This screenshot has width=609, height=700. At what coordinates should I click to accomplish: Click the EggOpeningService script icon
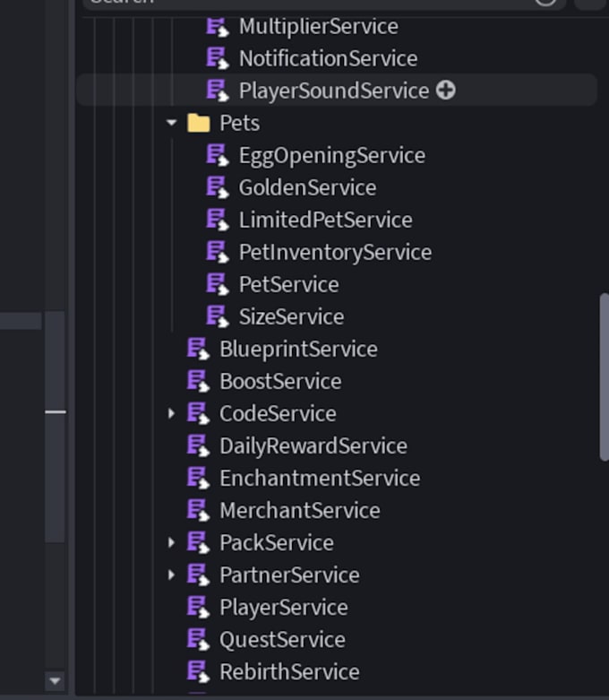[x=217, y=155]
